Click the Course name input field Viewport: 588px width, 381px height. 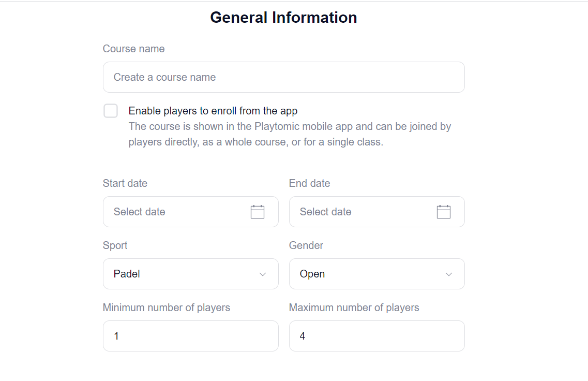tap(283, 77)
